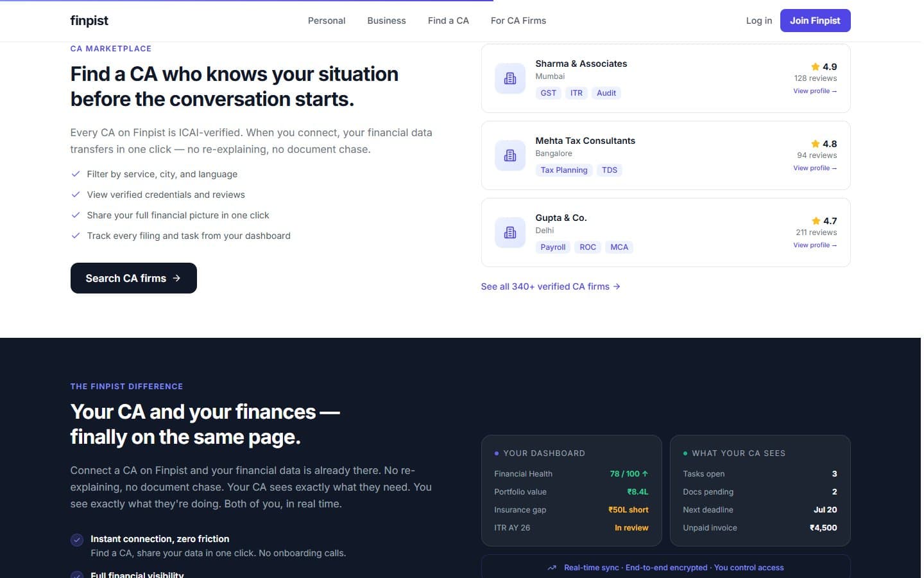Viewport: 924px width, 578px height.
Task: Click Delhi location under Gupta & Co.
Action: [545, 231]
